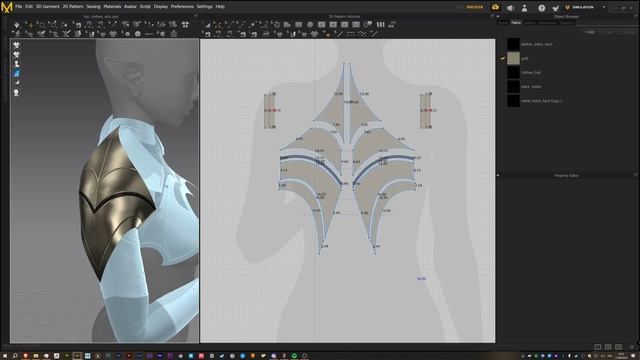Open the File menu
Image resolution: width=640 pixels, height=360 pixels.
click(x=19, y=7)
